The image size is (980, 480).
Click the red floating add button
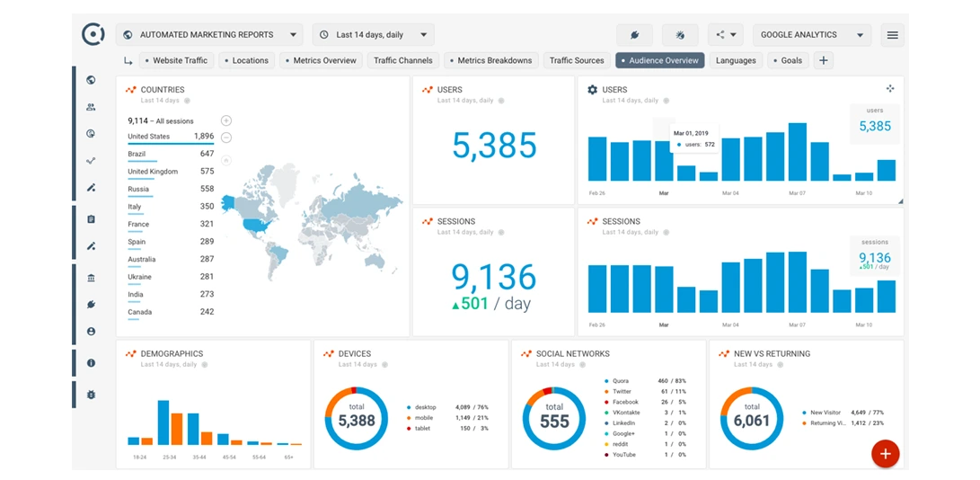coord(885,454)
